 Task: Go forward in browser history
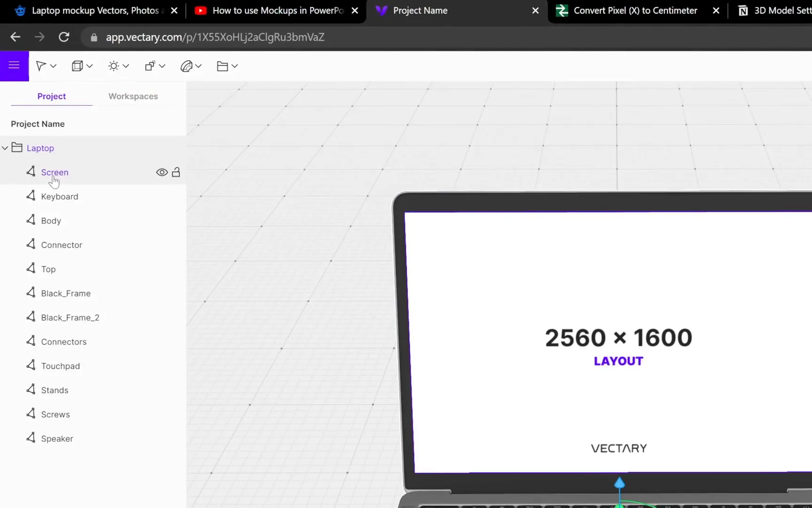click(39, 37)
